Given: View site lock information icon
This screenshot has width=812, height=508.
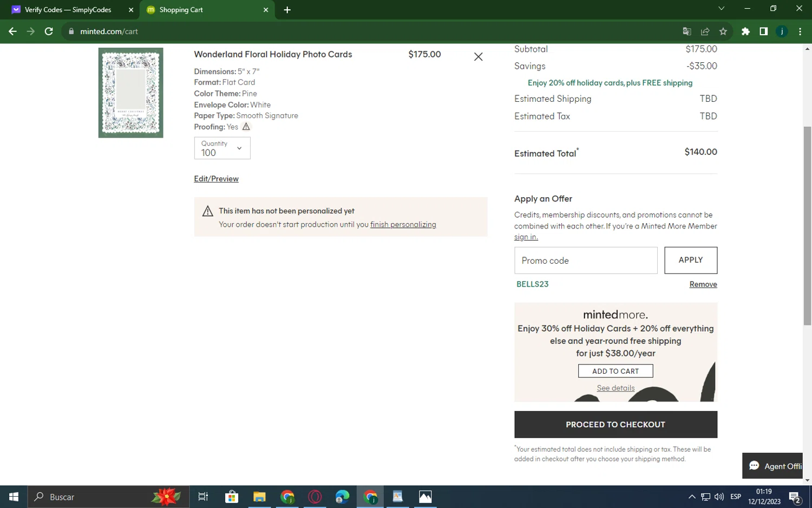Looking at the screenshot, I should click(71, 31).
